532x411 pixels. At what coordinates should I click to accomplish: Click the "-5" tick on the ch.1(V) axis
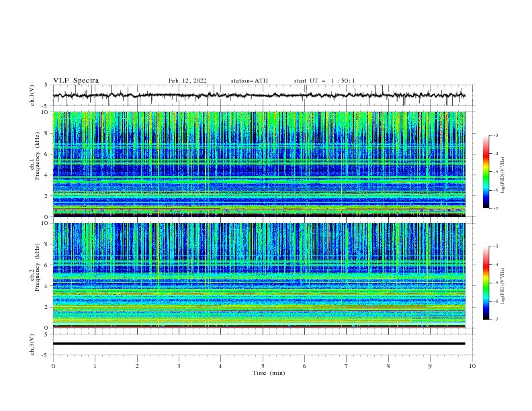46,105
